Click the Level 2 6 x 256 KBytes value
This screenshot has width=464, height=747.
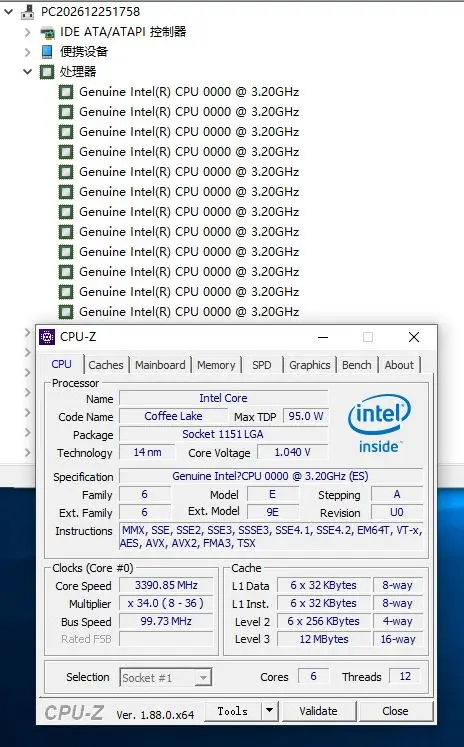[x=323, y=621]
